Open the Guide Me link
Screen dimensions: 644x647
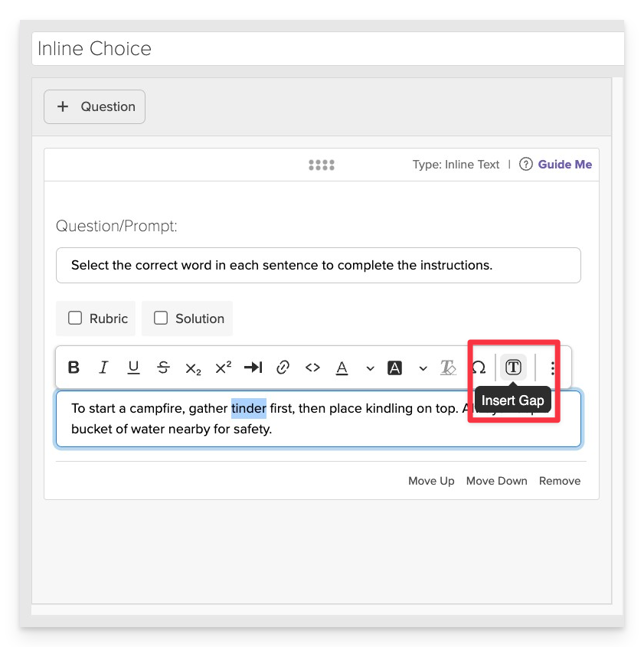click(x=565, y=164)
